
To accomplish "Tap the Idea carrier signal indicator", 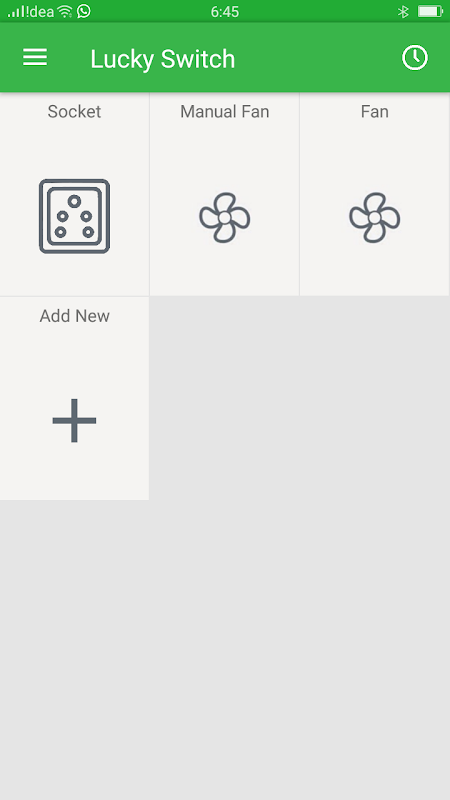I will [31, 12].
